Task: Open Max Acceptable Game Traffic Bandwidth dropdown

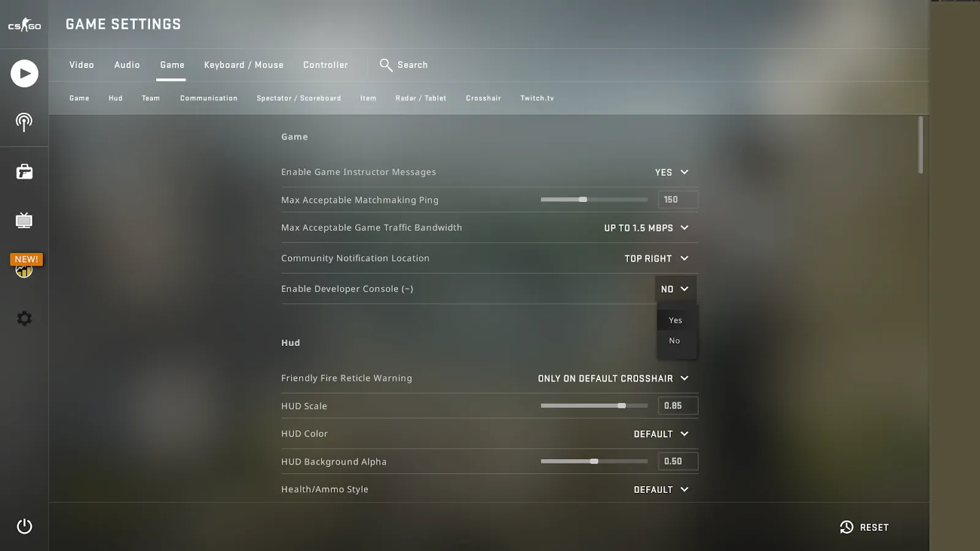Action: (x=646, y=228)
